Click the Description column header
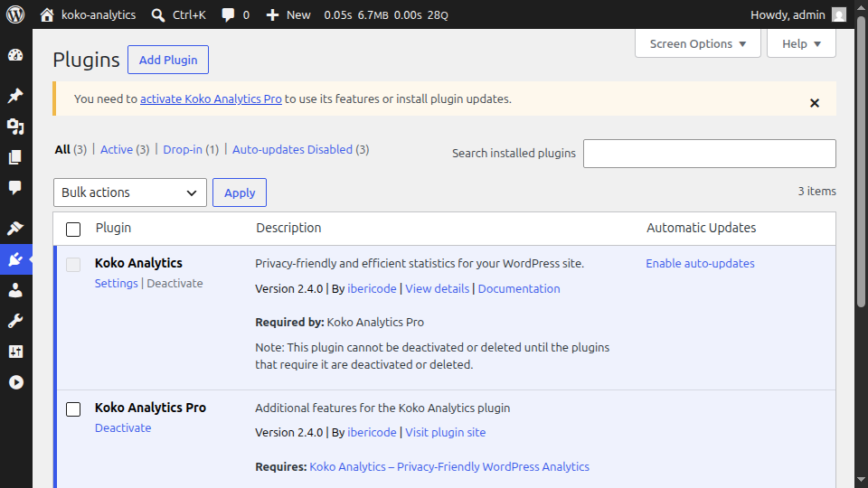Image resolution: width=868 pixels, height=488 pixels. (288, 228)
